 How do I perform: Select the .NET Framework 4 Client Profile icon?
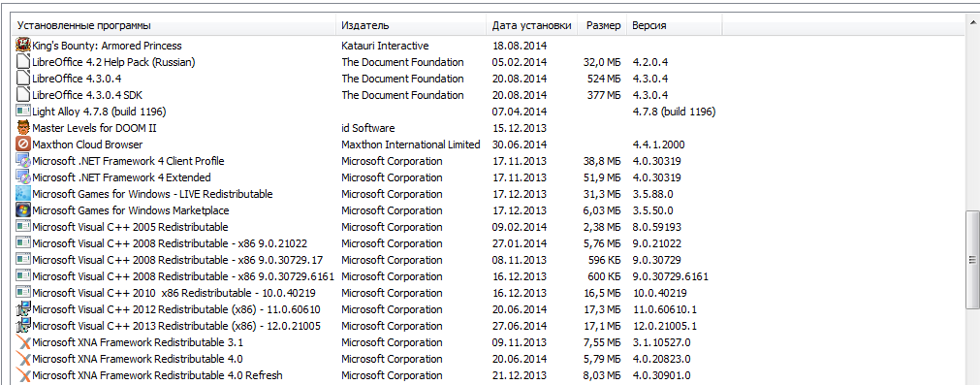click(x=22, y=161)
